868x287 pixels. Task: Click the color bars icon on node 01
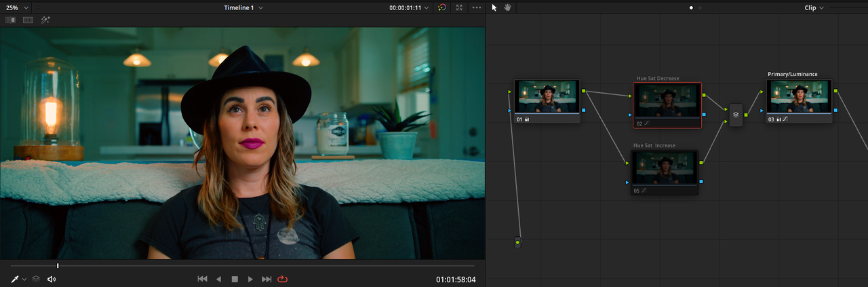(527, 119)
